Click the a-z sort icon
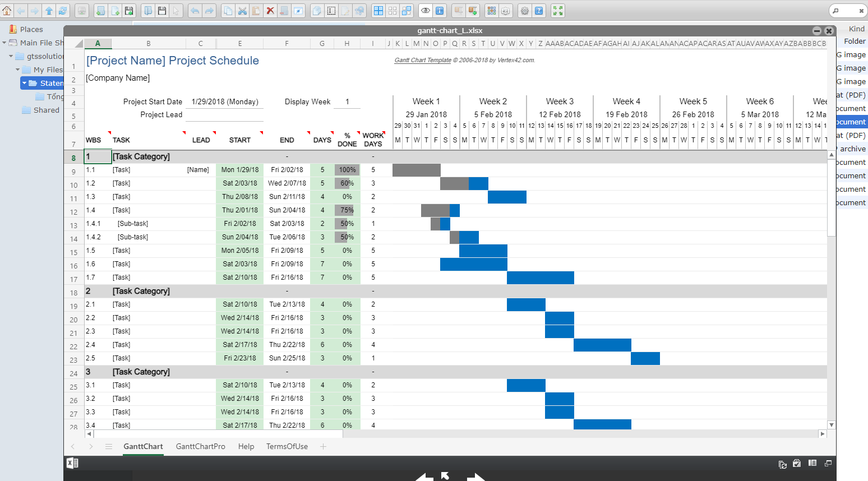The width and height of the screenshot is (868, 481). coord(506,11)
